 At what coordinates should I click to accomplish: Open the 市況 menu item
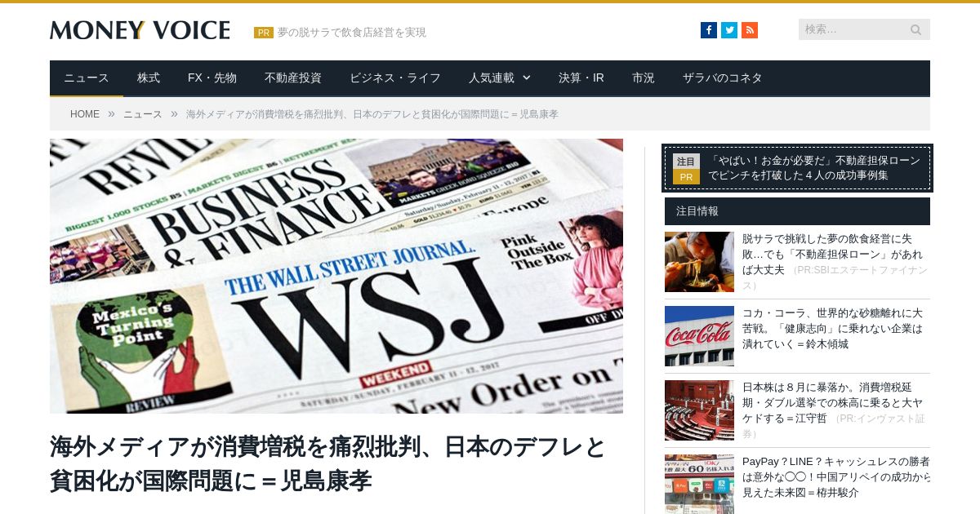[x=644, y=78]
